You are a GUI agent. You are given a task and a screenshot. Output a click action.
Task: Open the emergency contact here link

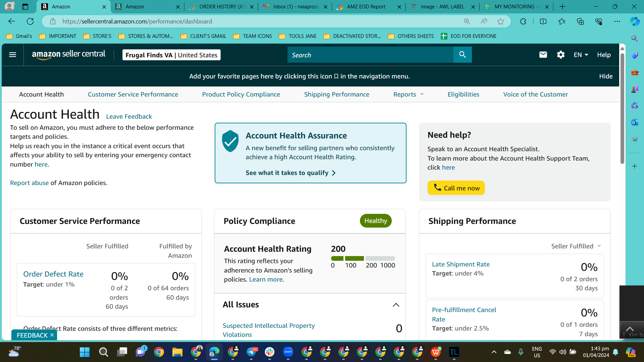[41, 165]
